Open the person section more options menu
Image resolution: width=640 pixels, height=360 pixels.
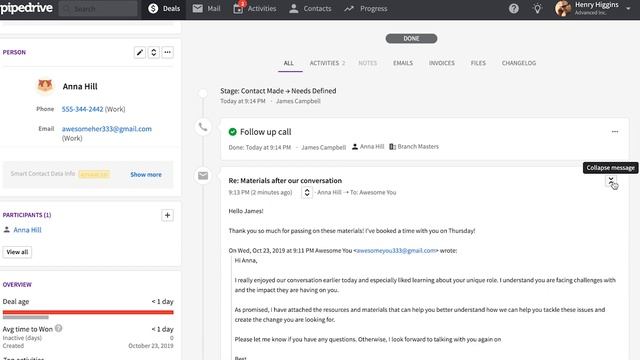click(x=167, y=52)
